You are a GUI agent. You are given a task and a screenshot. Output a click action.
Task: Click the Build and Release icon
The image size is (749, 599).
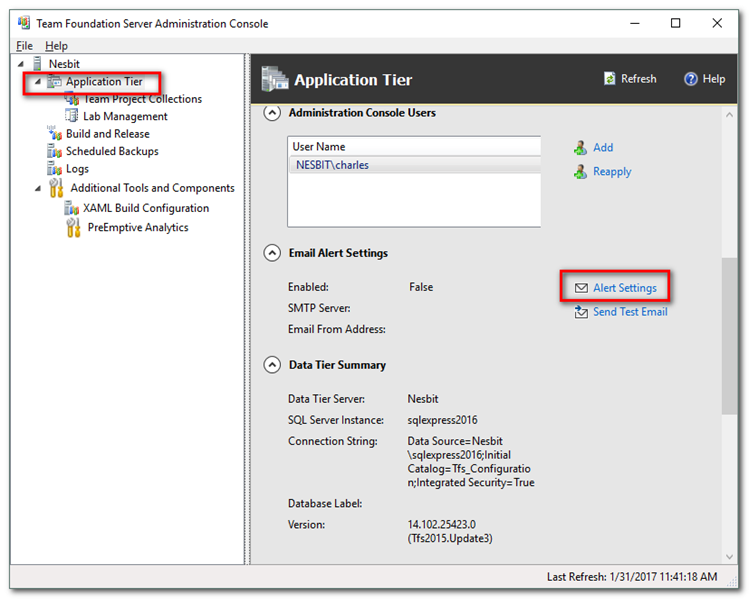pyautogui.click(x=54, y=133)
